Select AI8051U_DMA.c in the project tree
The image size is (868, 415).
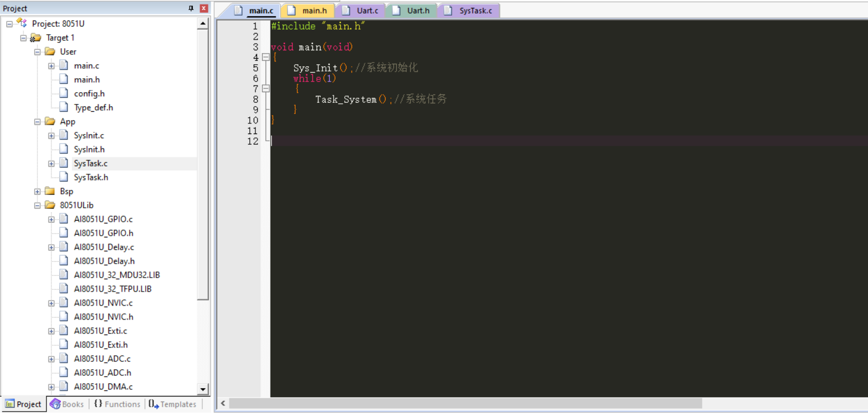tap(103, 387)
